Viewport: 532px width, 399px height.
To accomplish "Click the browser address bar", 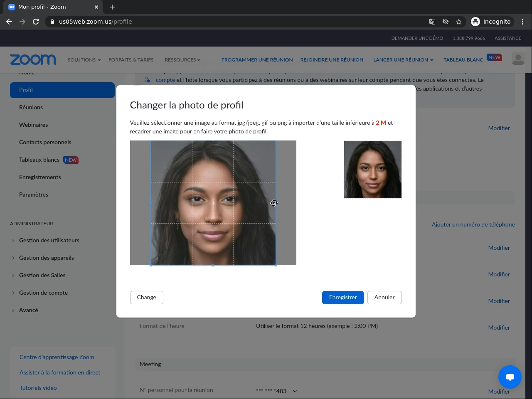I will click(237, 22).
